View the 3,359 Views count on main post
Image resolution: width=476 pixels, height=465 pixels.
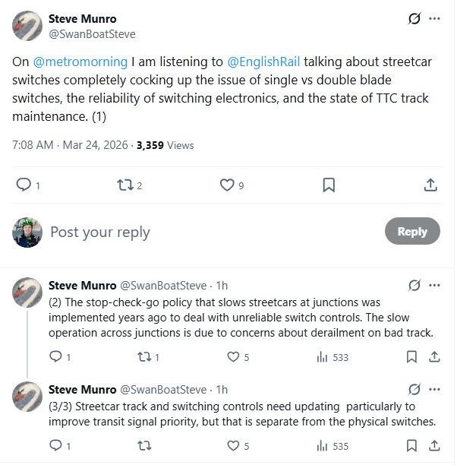(x=165, y=145)
